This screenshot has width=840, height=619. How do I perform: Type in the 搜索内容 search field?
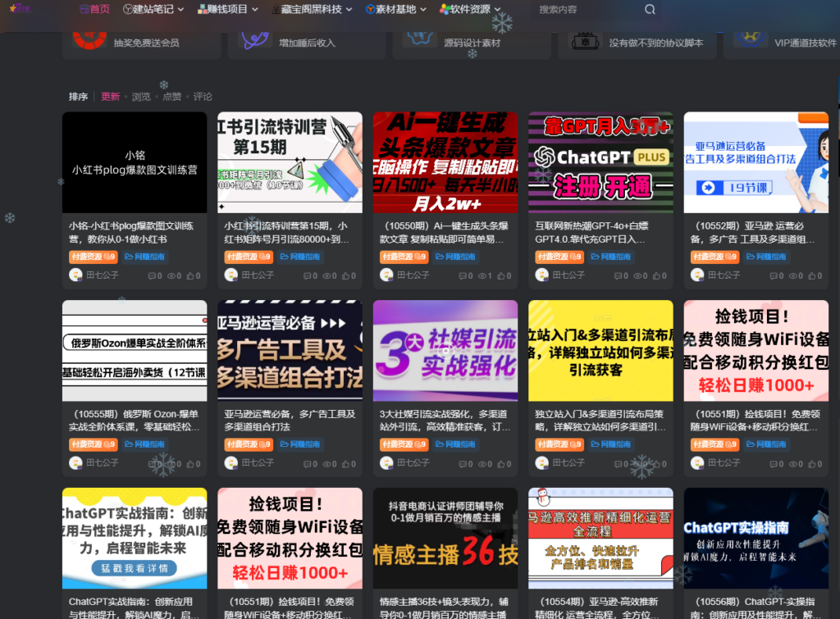(584, 10)
